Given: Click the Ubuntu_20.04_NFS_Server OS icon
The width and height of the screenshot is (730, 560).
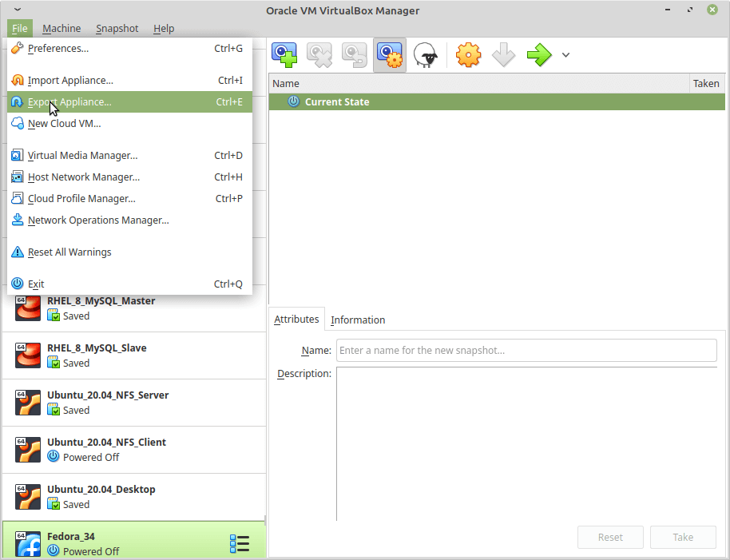Looking at the screenshot, I should [x=27, y=402].
